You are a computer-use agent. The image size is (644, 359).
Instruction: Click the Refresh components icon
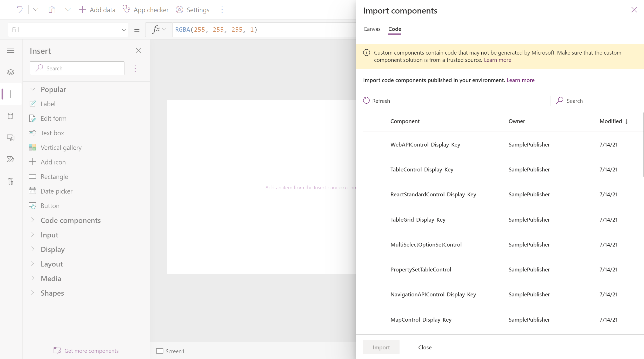366,101
